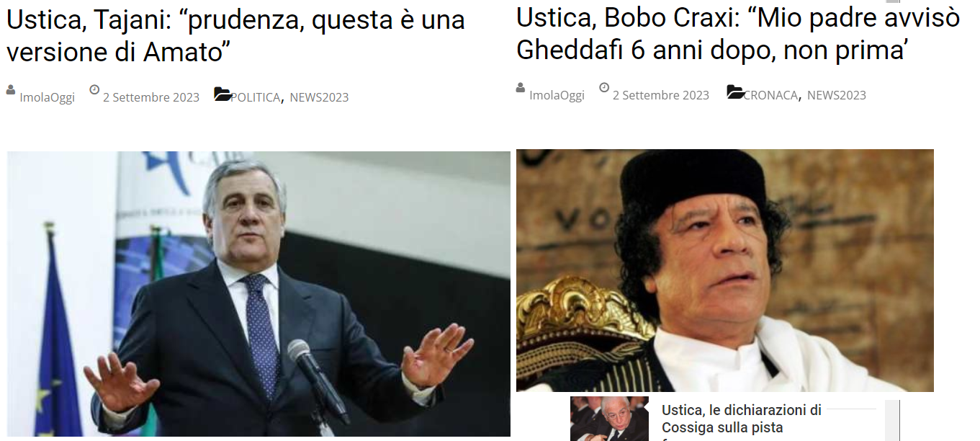Open Bobo Craxi Gheddafi article headline
Viewport: 980px width, 441px height.
point(738,33)
